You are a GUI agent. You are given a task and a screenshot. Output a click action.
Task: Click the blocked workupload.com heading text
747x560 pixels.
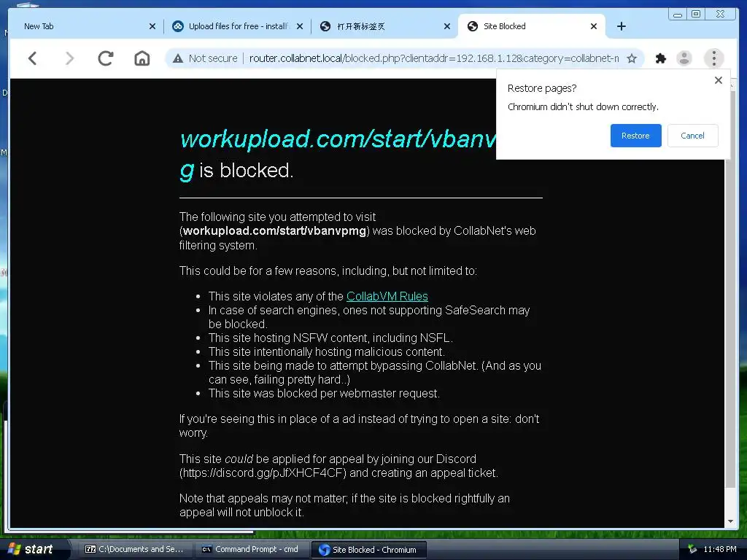pos(338,154)
